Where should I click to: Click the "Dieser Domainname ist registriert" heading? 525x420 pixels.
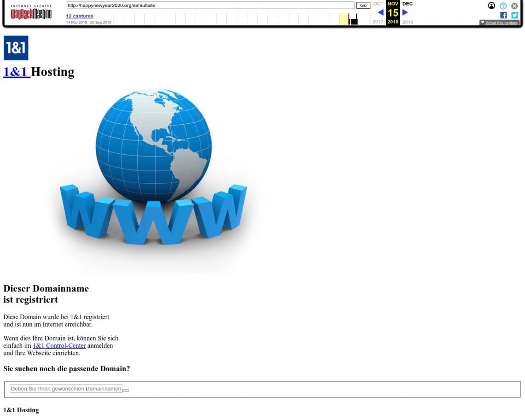click(x=46, y=294)
